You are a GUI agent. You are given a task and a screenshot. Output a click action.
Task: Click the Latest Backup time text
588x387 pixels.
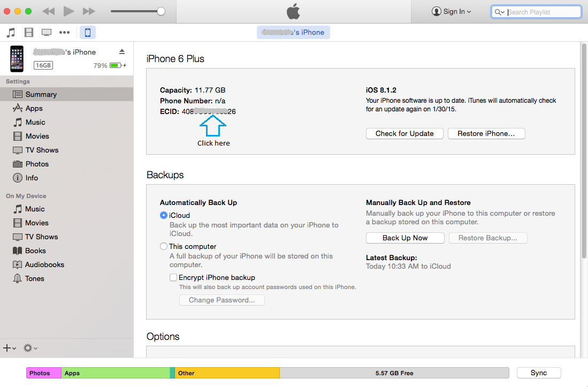408,266
